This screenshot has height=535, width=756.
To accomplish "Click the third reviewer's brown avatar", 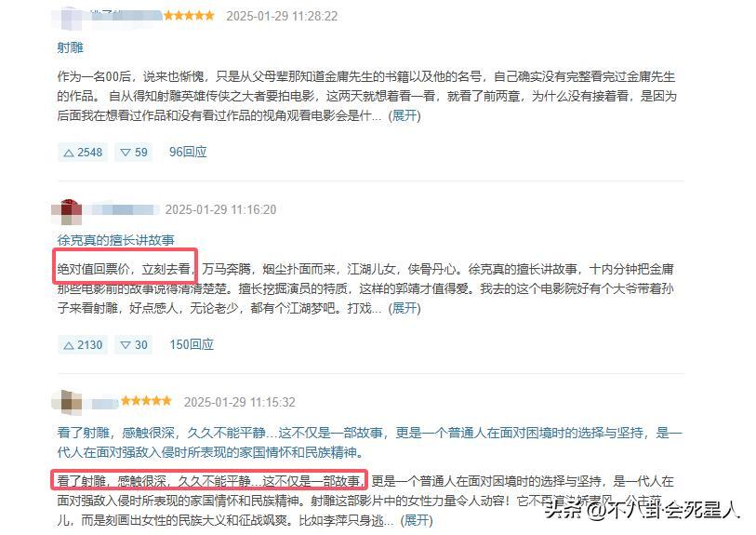I will tap(66, 402).
